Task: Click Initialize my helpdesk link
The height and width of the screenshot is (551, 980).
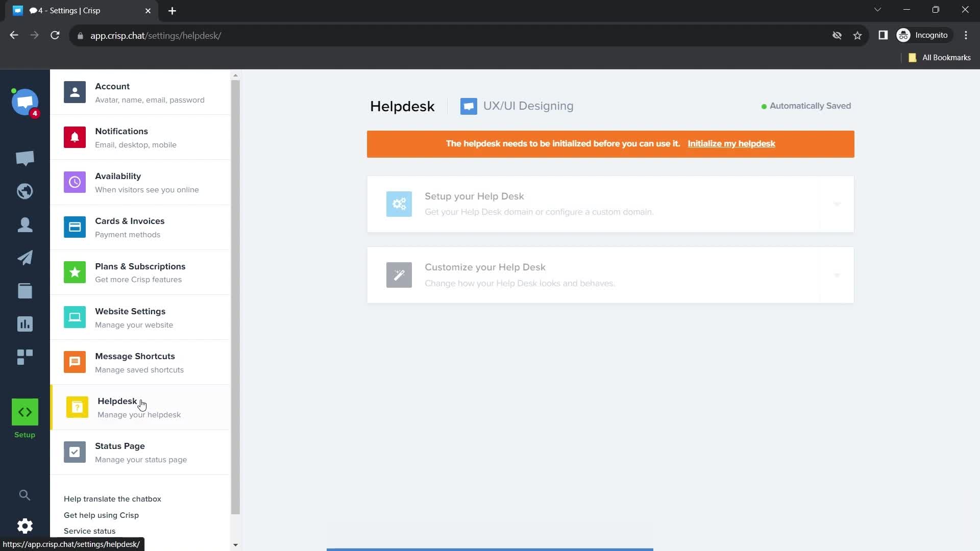Action: coord(731,144)
